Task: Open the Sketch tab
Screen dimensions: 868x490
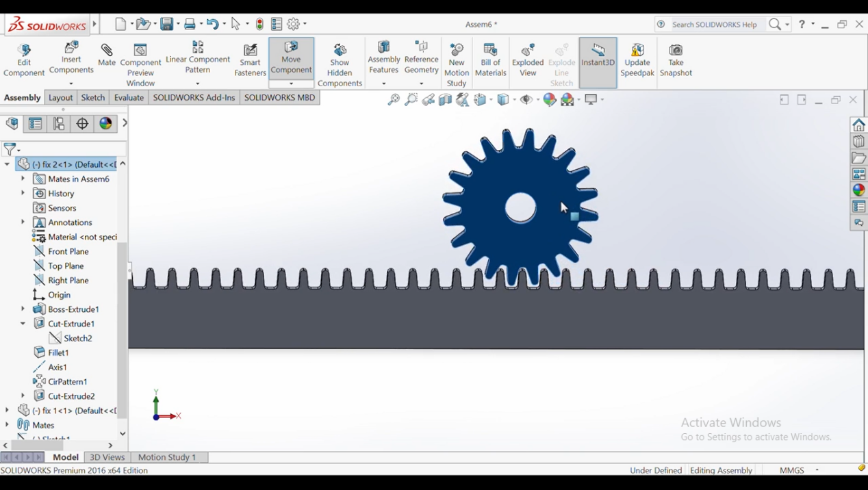Action: (93, 98)
